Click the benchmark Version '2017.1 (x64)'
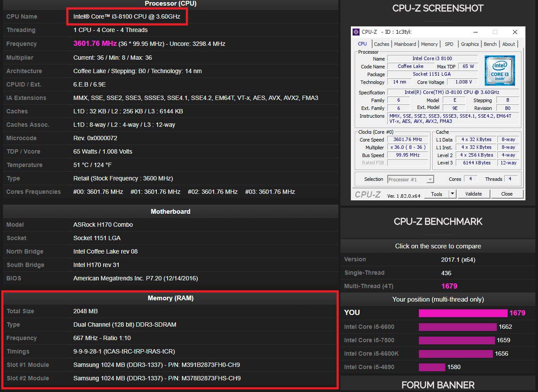538x392 pixels. point(459,259)
